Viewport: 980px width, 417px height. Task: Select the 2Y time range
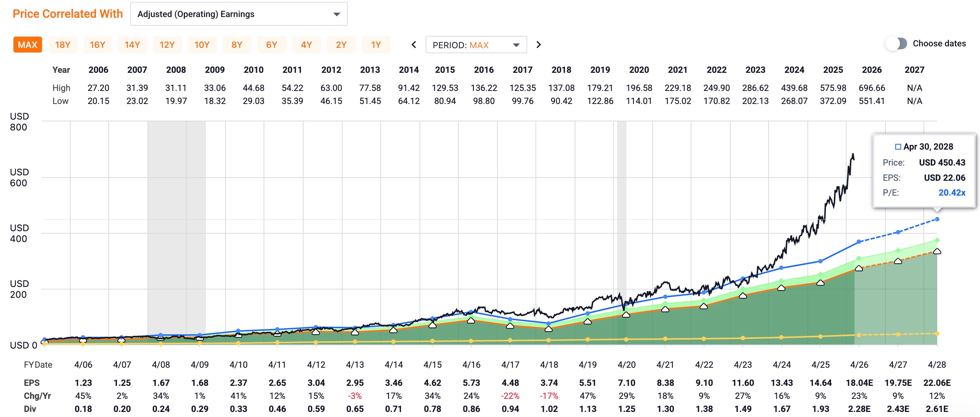coord(341,45)
